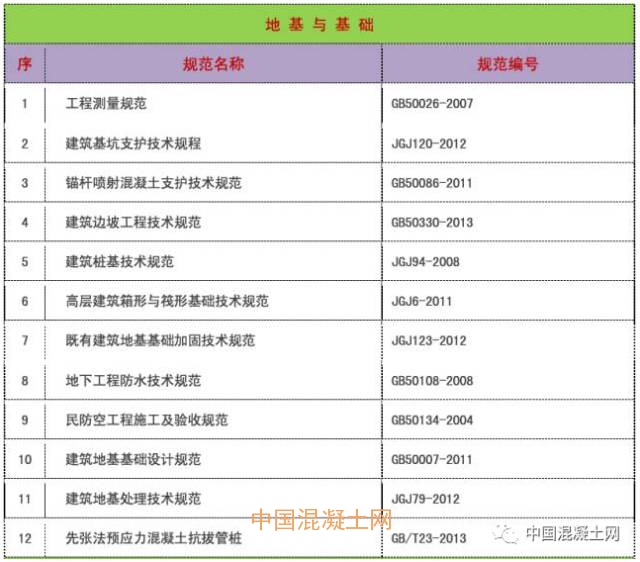Click code GB50026-2007
The image size is (640, 562).
coord(432,104)
